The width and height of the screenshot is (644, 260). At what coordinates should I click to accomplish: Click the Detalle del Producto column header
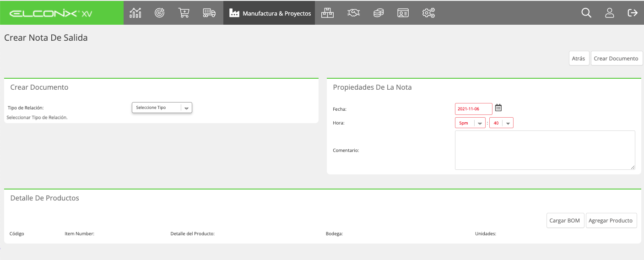click(x=192, y=233)
